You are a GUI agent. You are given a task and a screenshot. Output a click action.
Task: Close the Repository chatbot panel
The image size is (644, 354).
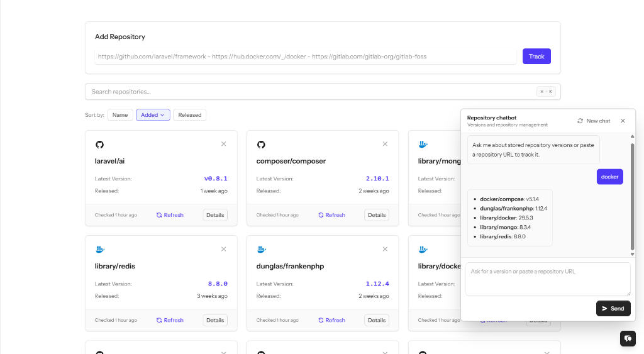(623, 121)
